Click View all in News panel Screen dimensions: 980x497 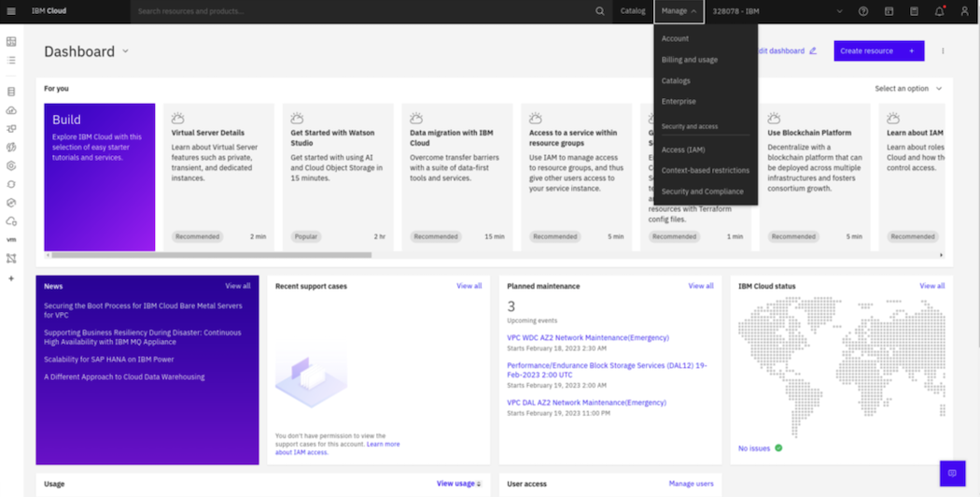pyautogui.click(x=237, y=286)
